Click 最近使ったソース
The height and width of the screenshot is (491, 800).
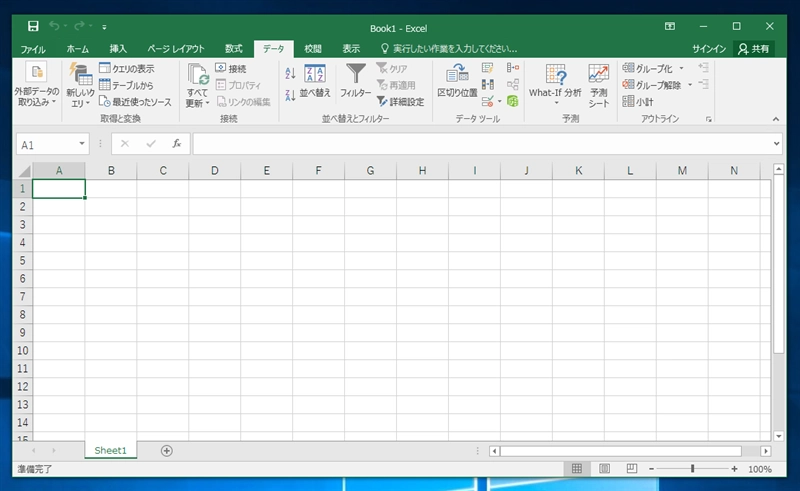coord(135,102)
